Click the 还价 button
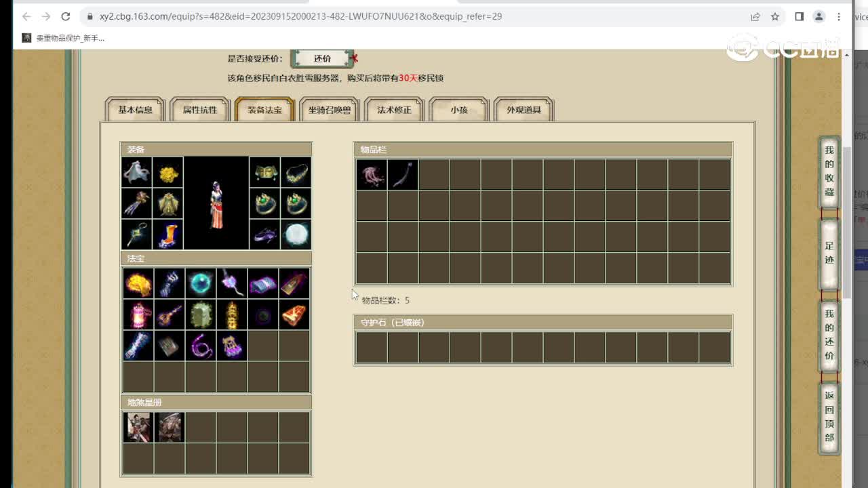 [323, 59]
